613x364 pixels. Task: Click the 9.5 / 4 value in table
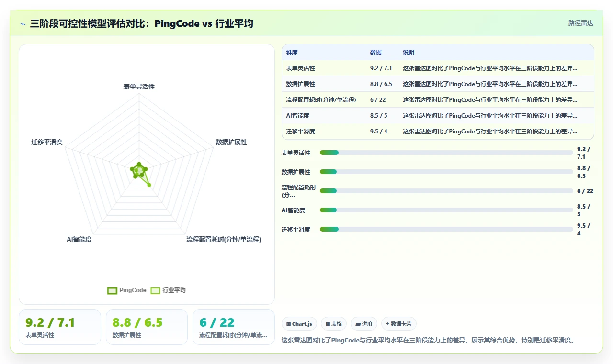pyautogui.click(x=379, y=132)
